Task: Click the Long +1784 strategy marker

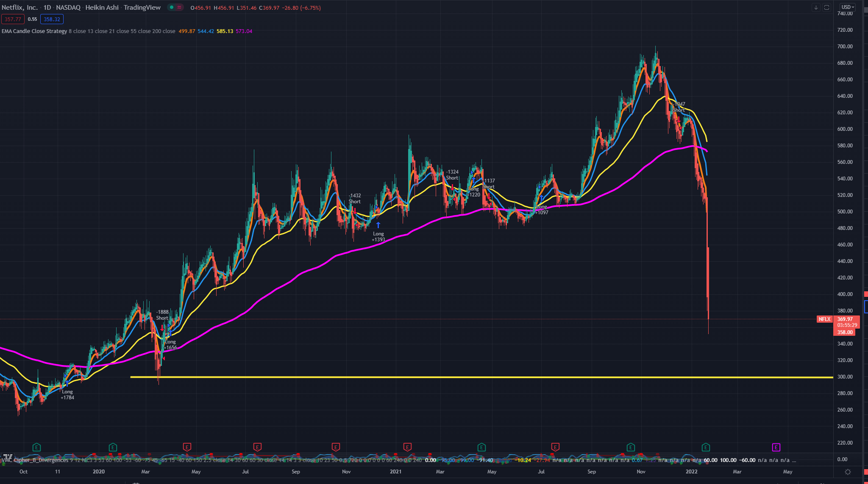Action: (67, 395)
